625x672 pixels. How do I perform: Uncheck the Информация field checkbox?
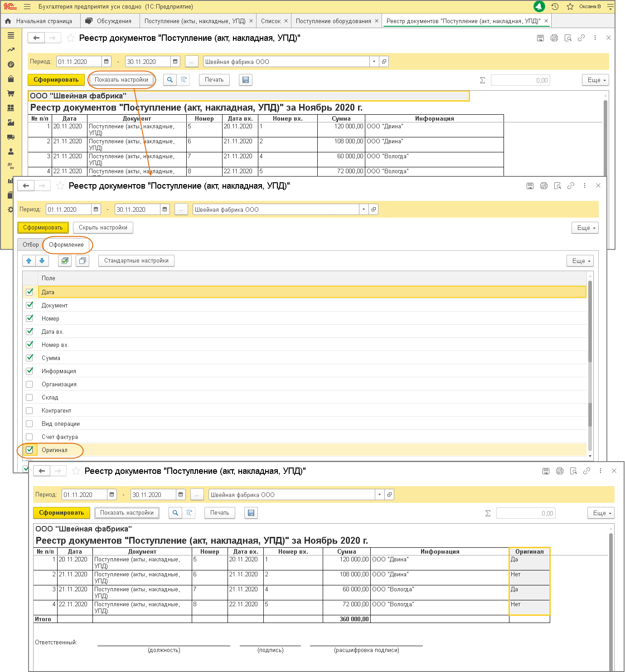29,371
